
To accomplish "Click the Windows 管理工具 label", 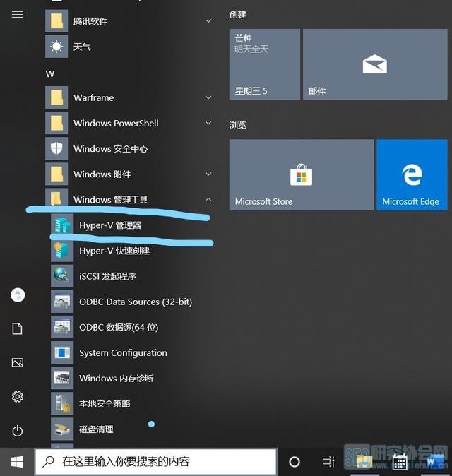I will [x=110, y=200].
